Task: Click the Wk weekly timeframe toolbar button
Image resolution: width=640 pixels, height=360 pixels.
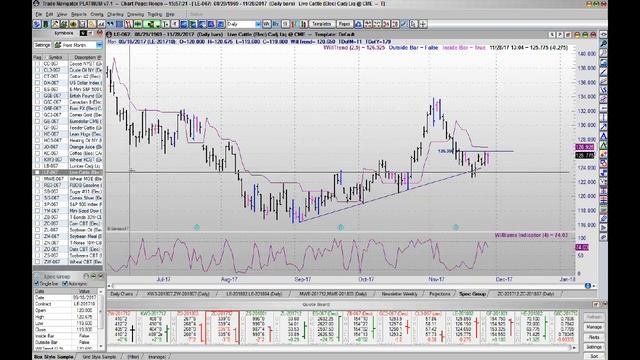Action: point(267,24)
